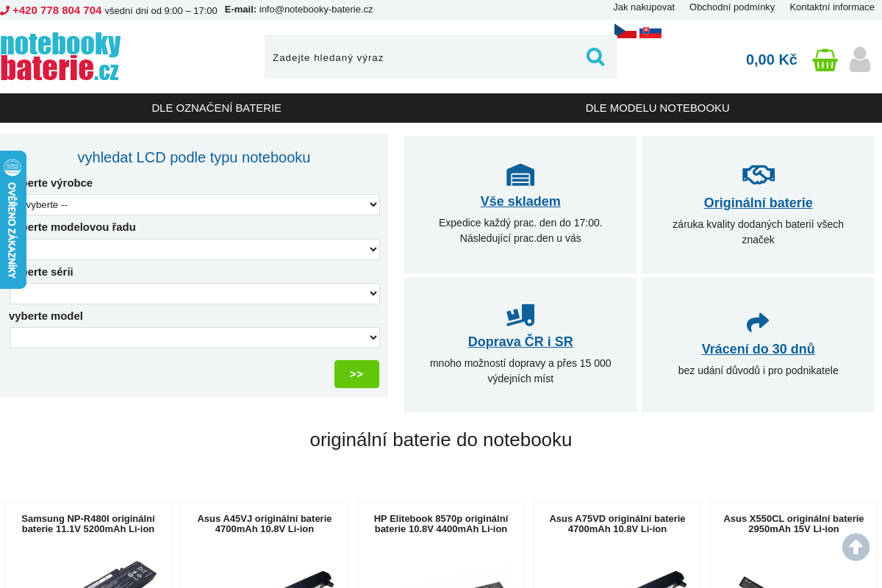The height and width of the screenshot is (588, 882).
Task: Open Asus A45VJ battery product
Action: (x=265, y=523)
